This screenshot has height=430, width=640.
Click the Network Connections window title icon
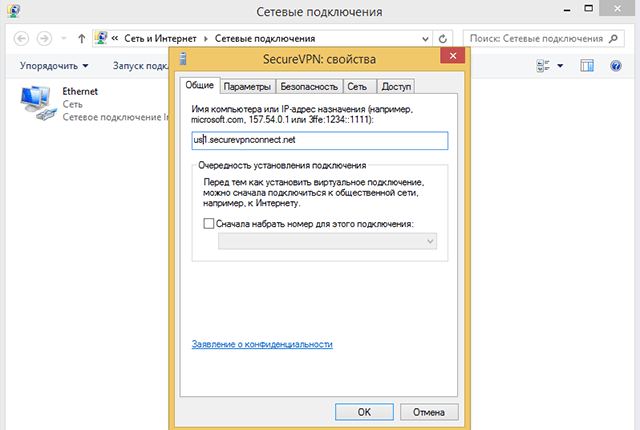coord(13,11)
